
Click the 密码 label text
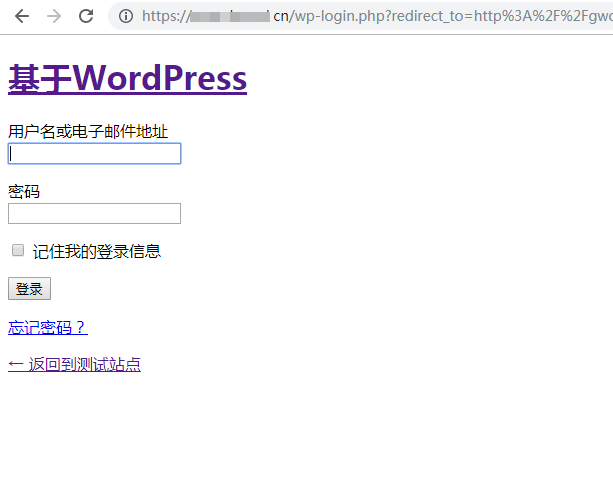(24, 192)
